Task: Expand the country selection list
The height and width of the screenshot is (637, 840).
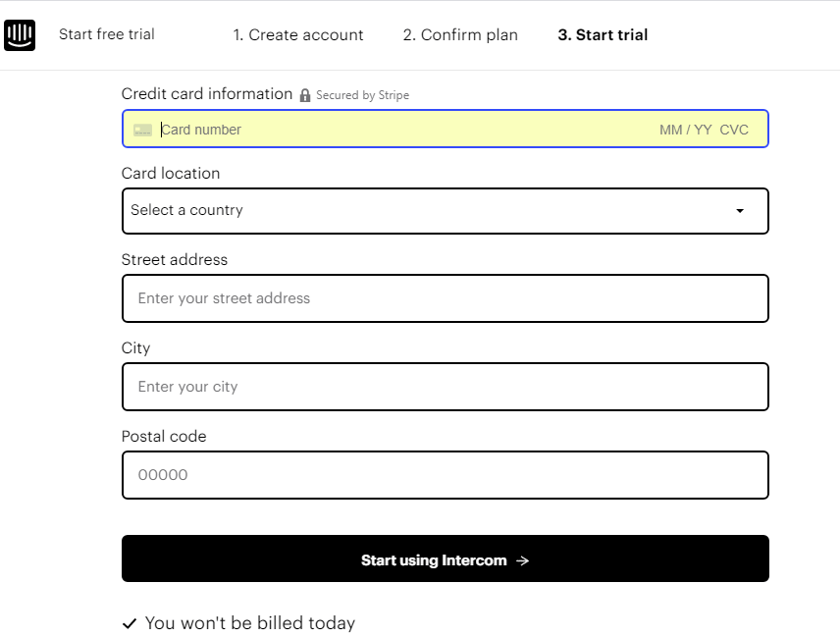Action: (445, 210)
